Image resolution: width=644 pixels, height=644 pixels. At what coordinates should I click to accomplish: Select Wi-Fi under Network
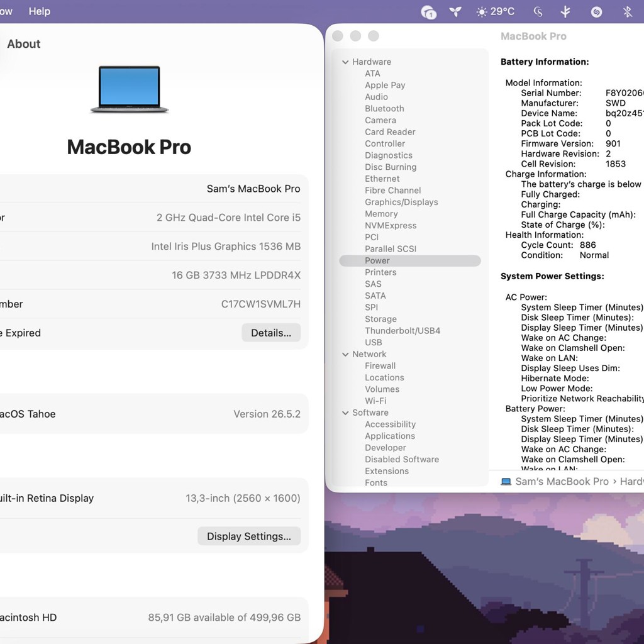click(375, 401)
